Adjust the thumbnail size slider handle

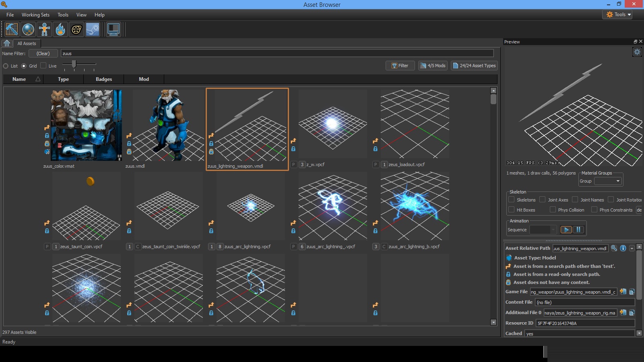[x=74, y=64]
